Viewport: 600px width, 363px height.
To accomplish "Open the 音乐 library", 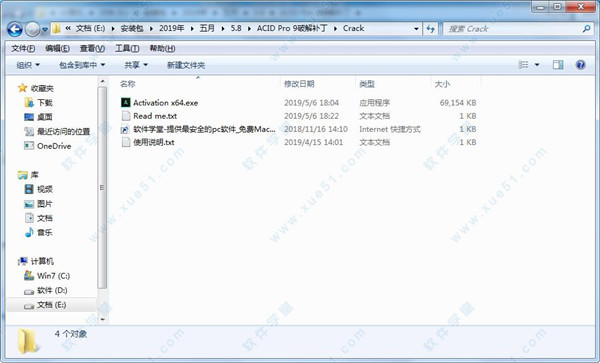I will pos(45,233).
